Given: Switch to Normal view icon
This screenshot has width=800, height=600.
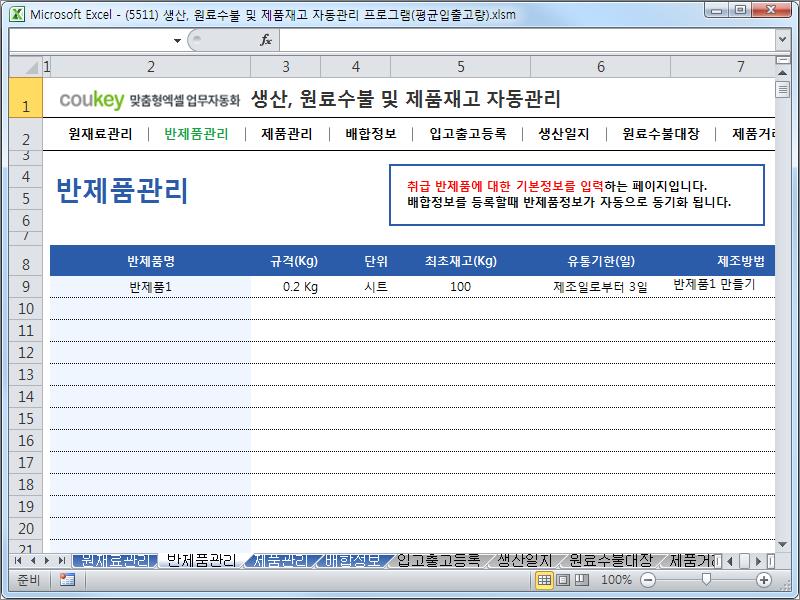Looking at the screenshot, I should 544,580.
